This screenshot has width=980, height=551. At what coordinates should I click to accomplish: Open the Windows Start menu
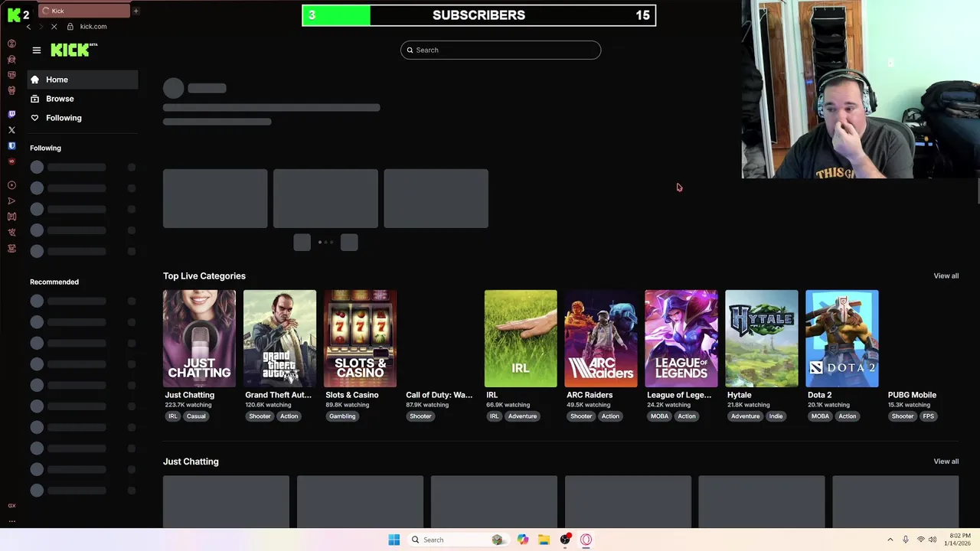tap(394, 540)
